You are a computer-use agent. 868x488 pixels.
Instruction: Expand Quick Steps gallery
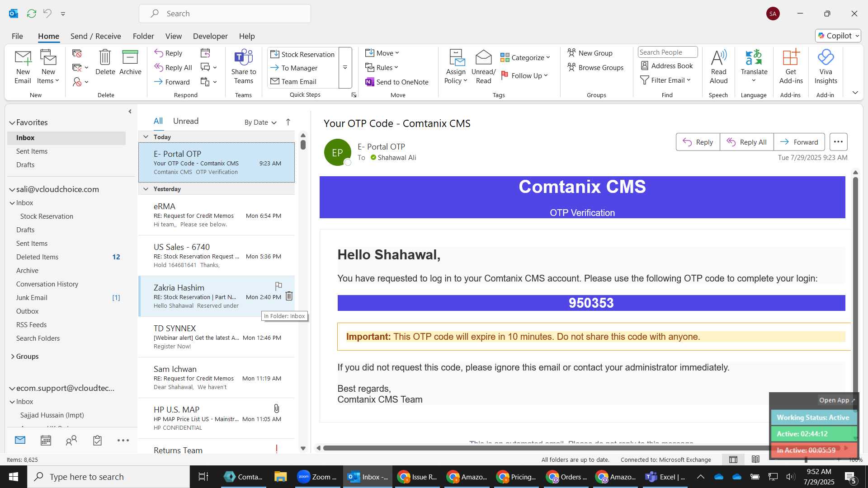point(345,67)
